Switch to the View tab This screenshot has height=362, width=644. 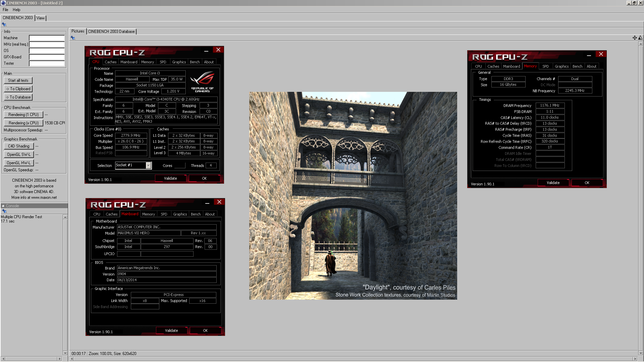tap(41, 18)
